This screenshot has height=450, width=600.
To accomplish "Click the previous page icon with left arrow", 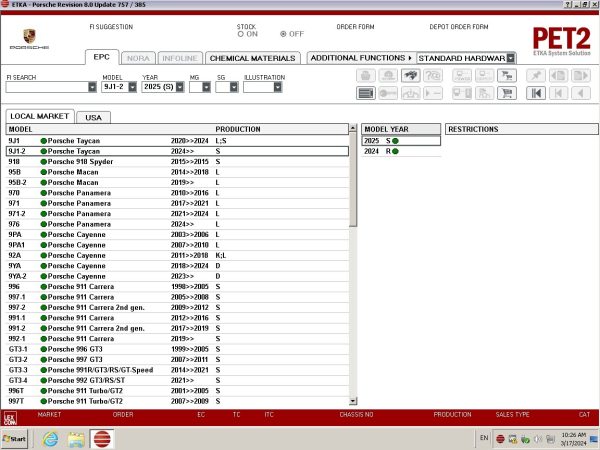I will click(x=558, y=75).
